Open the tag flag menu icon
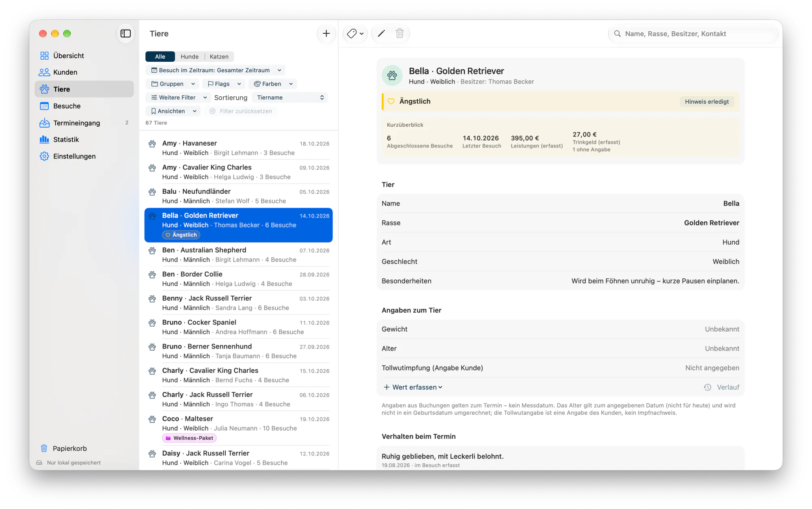The width and height of the screenshot is (812, 509). click(355, 33)
